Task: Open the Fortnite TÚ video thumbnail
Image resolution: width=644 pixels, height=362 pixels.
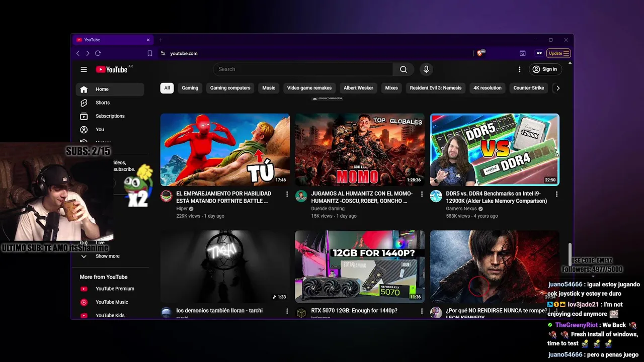Action: [225, 150]
